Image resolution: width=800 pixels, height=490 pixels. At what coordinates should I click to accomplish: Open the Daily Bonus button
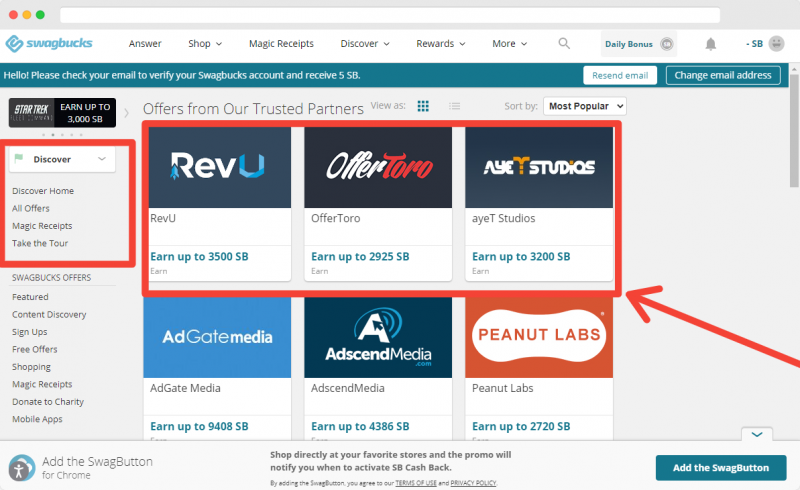click(639, 44)
